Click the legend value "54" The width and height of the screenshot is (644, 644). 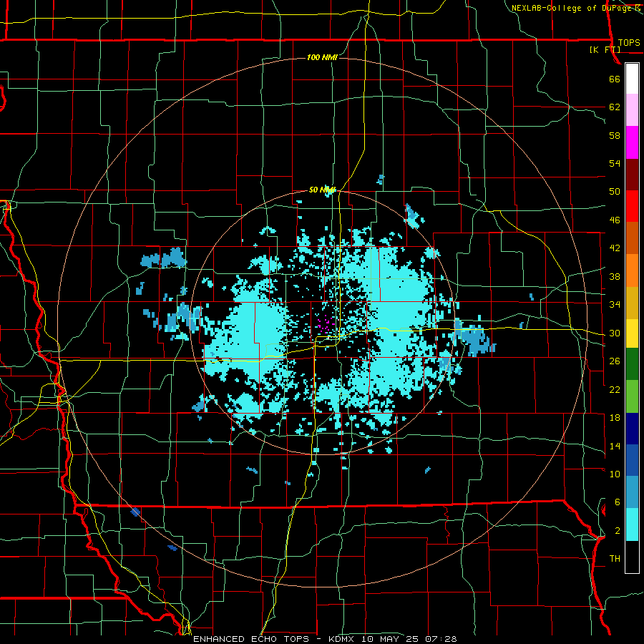pyautogui.click(x=615, y=163)
